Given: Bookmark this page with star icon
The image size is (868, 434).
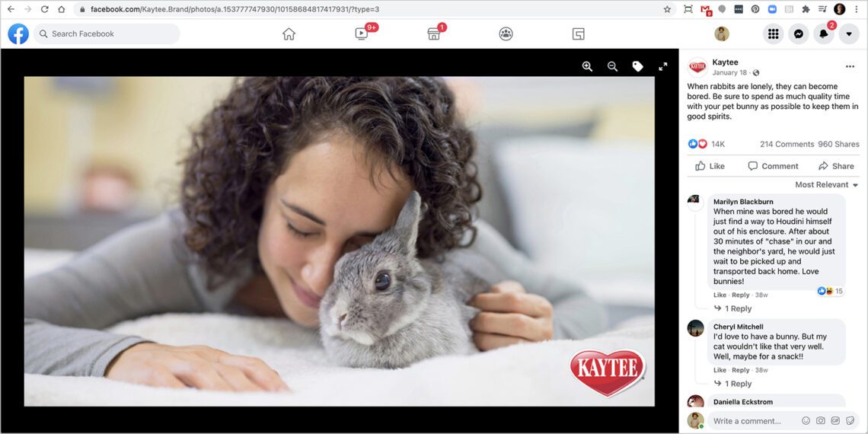Looking at the screenshot, I should pyautogui.click(x=667, y=9).
